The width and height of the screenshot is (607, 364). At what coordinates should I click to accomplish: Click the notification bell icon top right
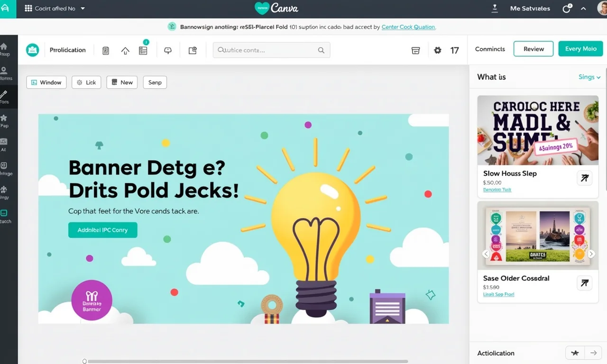click(566, 8)
